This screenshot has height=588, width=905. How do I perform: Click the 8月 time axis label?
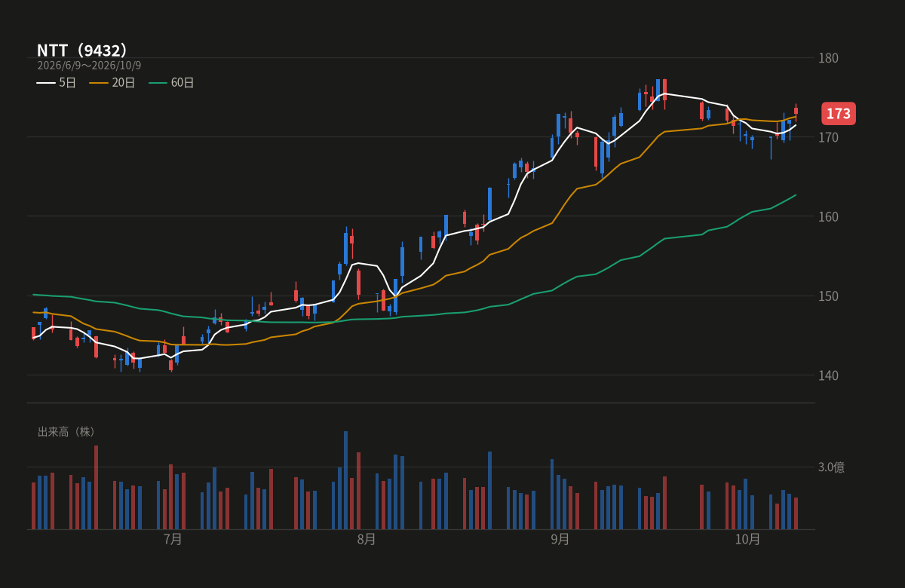click(x=367, y=539)
